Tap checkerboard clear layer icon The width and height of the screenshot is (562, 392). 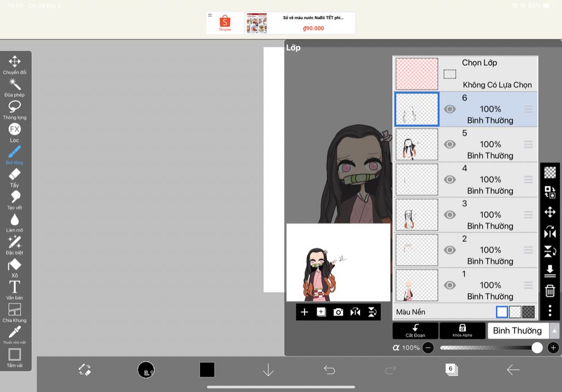550,172
